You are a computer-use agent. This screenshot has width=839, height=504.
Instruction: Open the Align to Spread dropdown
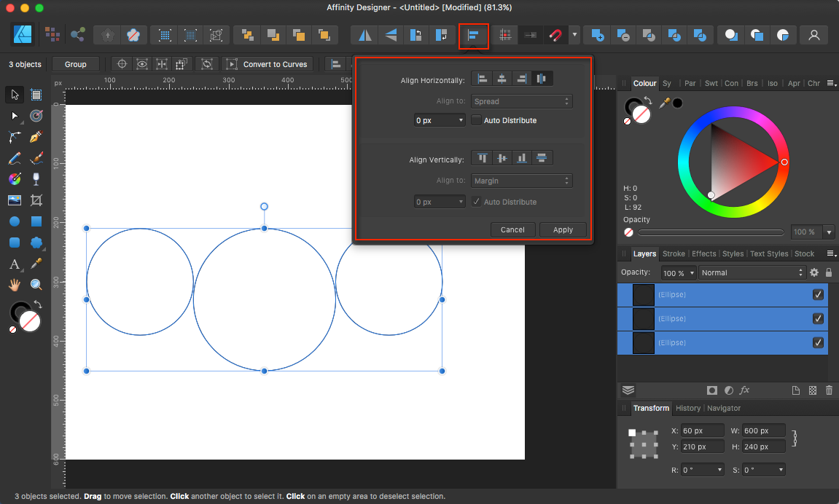pyautogui.click(x=521, y=101)
